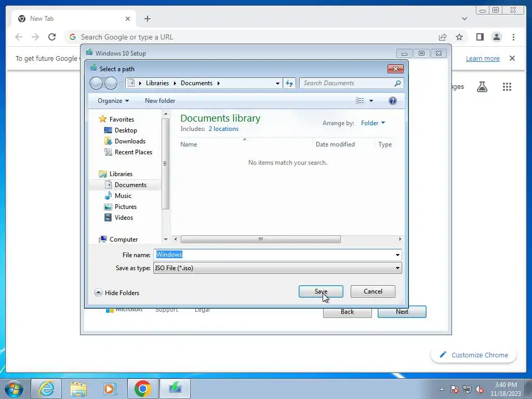Open Windows Media Player from the taskbar

[110, 389]
